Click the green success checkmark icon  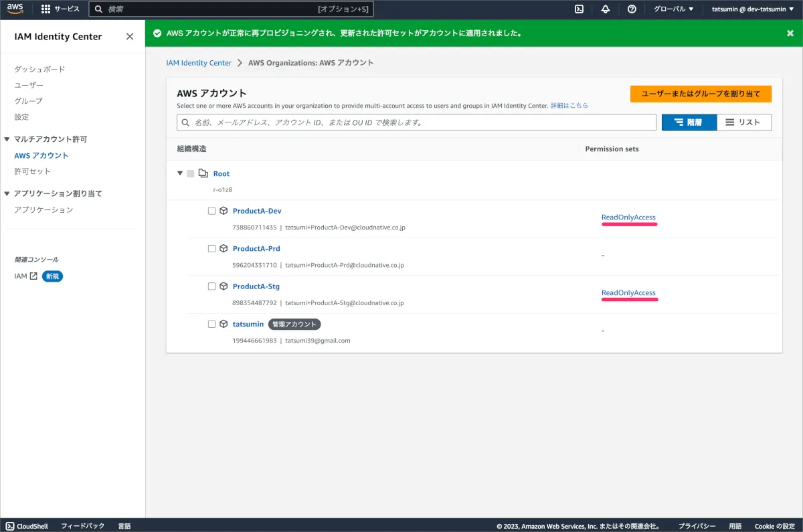[157, 33]
